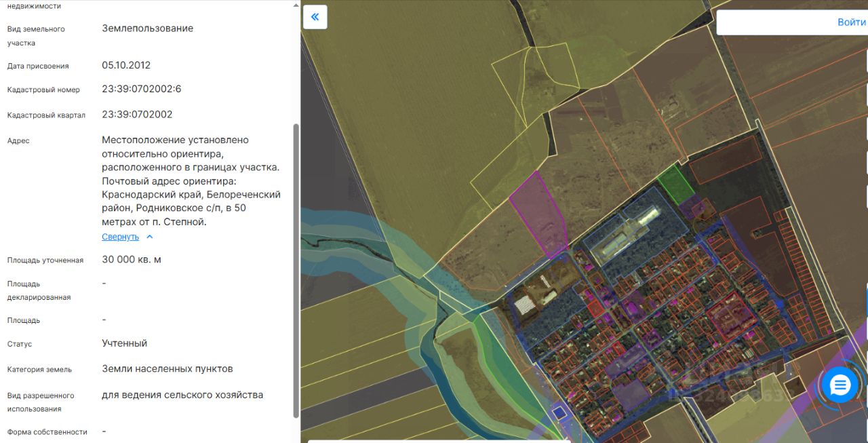This screenshot has height=443, width=868.
Task: Click the Кадастровый квартал label
Action: (46, 115)
